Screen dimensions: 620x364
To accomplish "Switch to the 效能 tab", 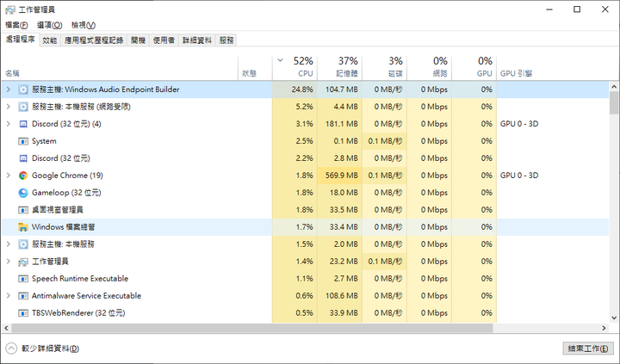I will pos(50,40).
